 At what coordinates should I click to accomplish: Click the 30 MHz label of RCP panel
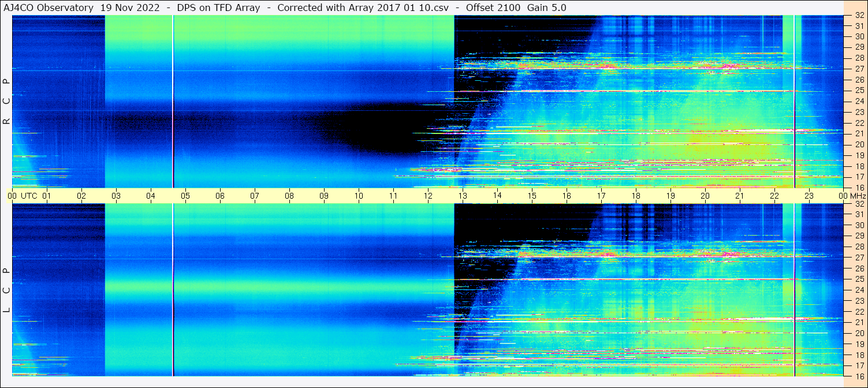(859, 36)
